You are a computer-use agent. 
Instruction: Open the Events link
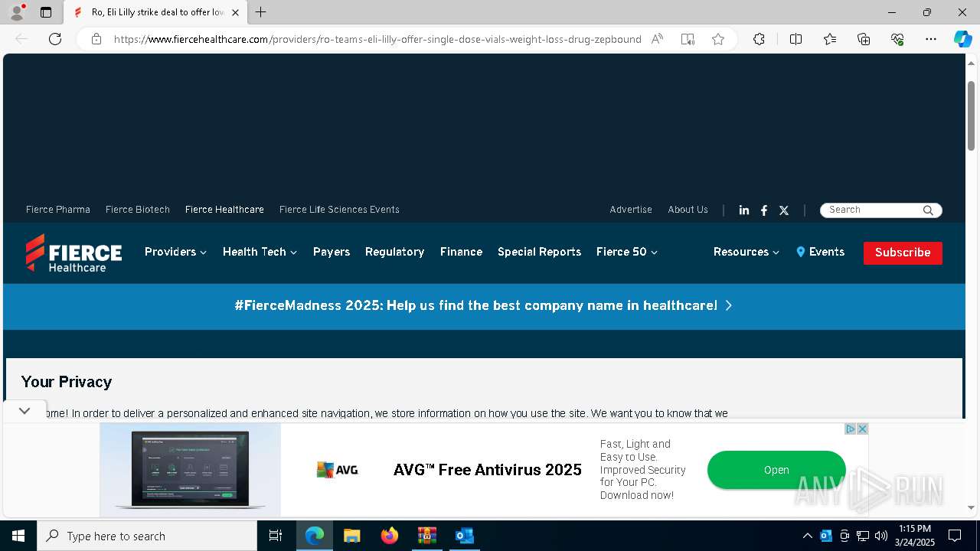point(820,252)
